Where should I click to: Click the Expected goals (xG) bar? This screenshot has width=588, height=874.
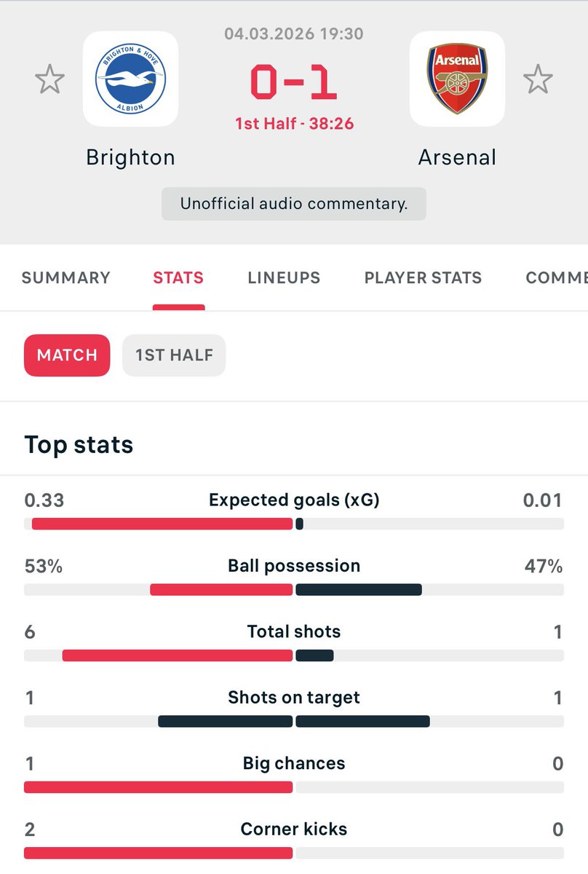click(294, 524)
